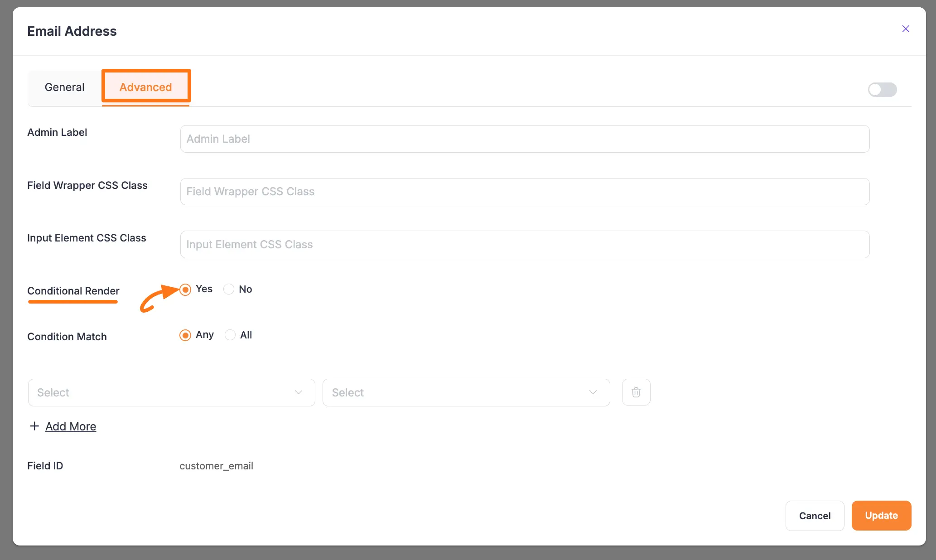Choose All for Condition Match
The image size is (936, 560).
point(230,335)
